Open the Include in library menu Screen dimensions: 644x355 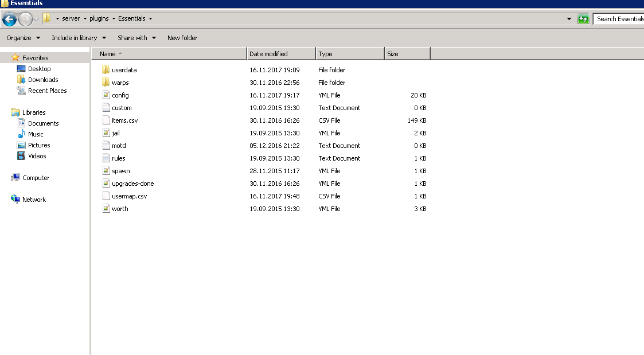tap(79, 38)
